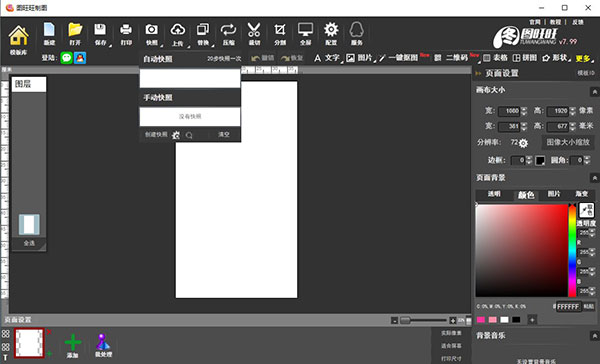Expand the yellow more menu
Viewport: 600px width, 364px height.
tap(584, 58)
